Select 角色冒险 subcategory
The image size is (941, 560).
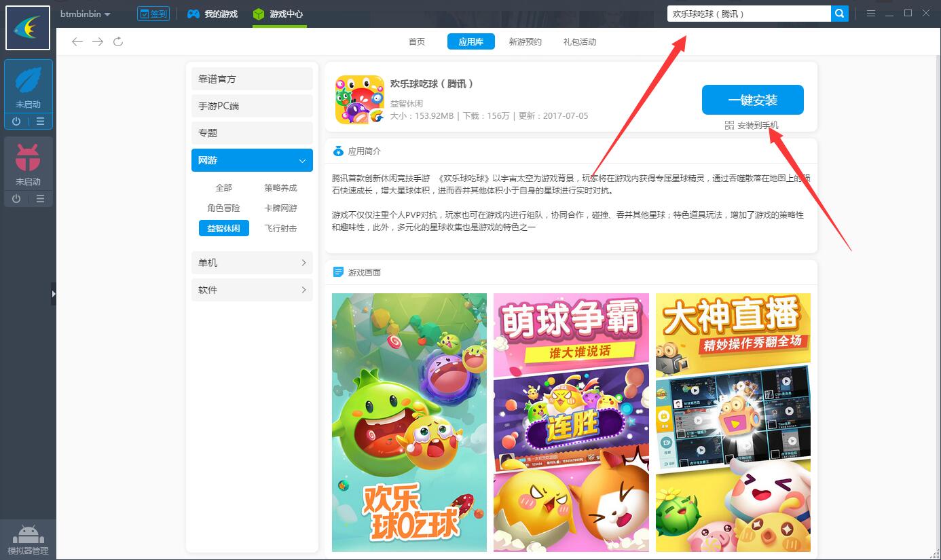coord(223,208)
